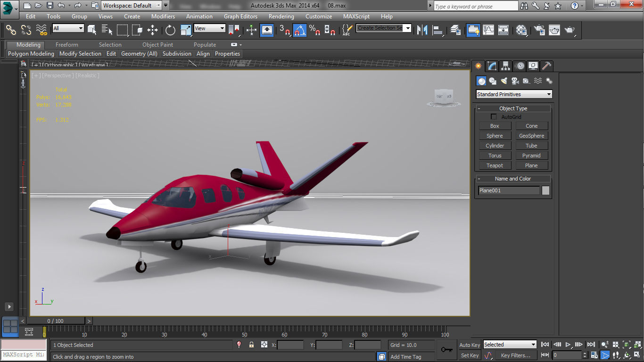Toggle Percent Snap

pos(315,30)
